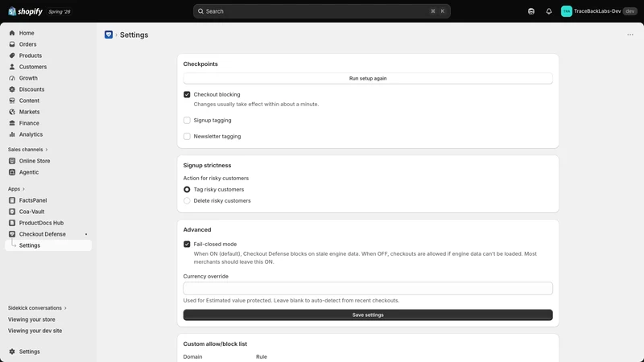Go to Orders in sidebar
Viewport: 644px width, 362px height.
click(x=27, y=44)
